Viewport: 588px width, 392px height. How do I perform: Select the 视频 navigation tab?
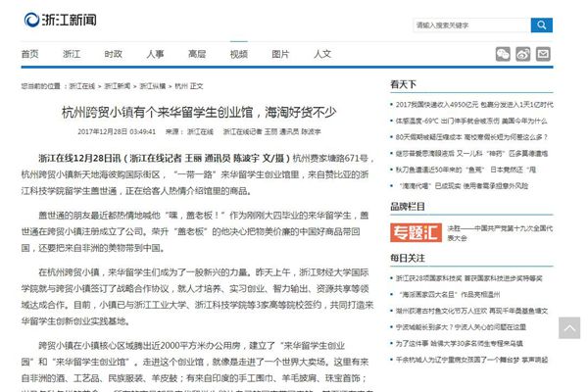tap(238, 54)
